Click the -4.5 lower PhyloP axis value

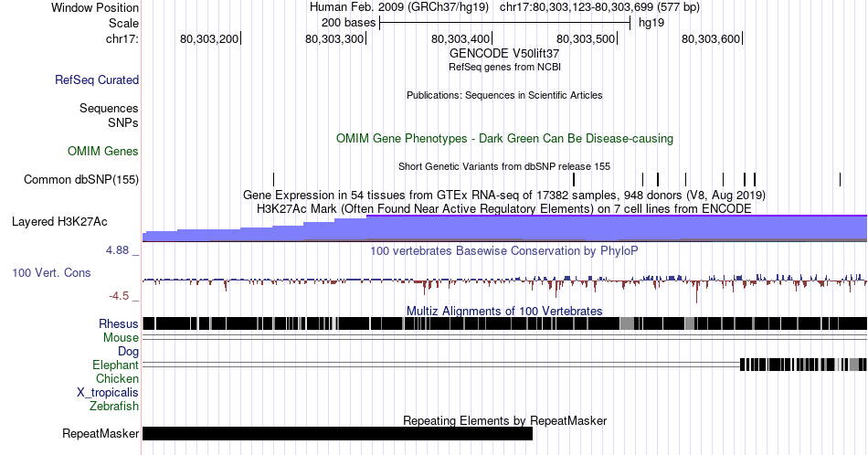click(x=119, y=296)
